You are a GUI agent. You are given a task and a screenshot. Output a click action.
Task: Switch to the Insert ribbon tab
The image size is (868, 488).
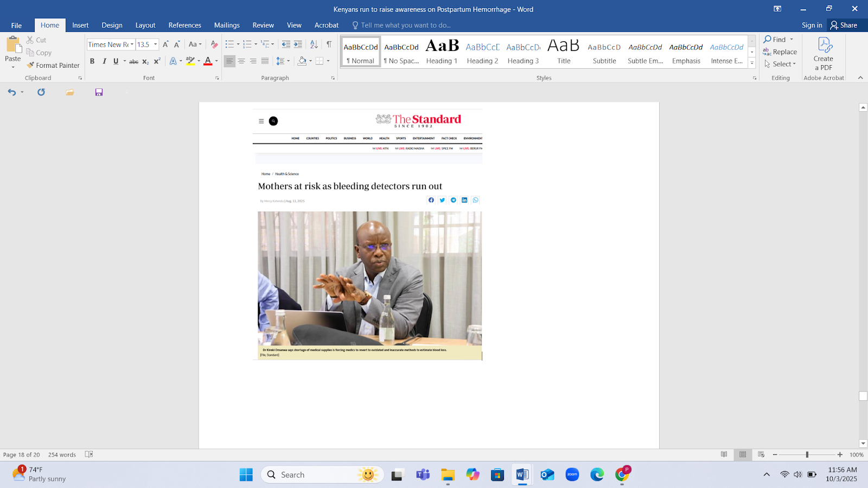pyautogui.click(x=80, y=25)
